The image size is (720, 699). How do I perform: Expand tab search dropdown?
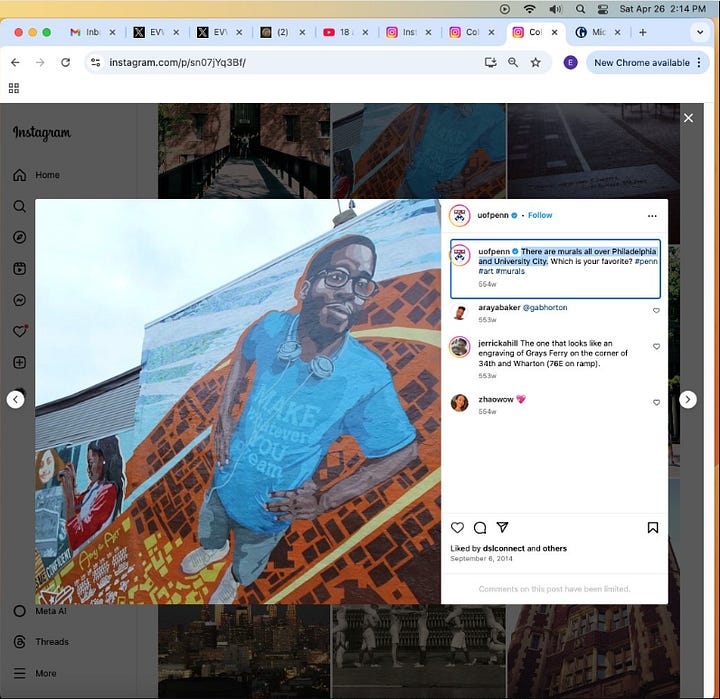click(700, 32)
